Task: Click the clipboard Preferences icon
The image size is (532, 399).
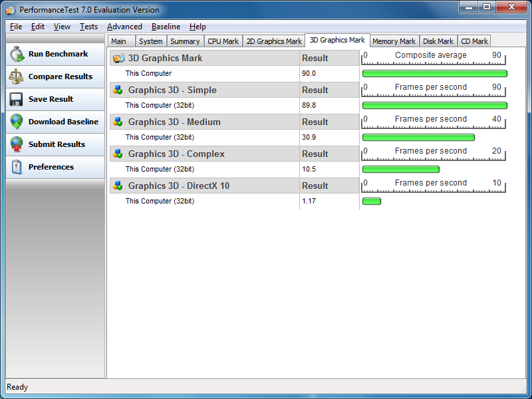Action: (17, 167)
